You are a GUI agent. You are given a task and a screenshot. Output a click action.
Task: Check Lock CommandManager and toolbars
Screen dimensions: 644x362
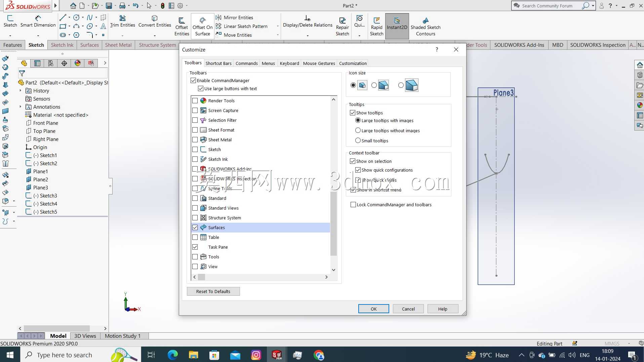tap(353, 205)
